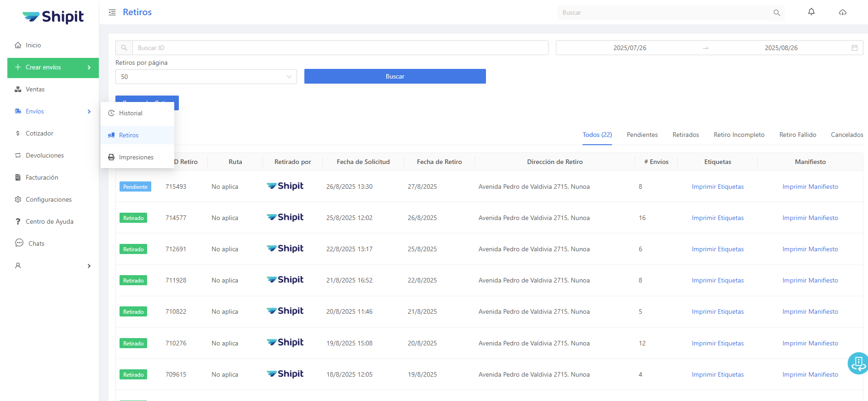Click the start date 2025/07/26 field
Image resolution: width=868 pixels, height=401 pixels.
tap(630, 48)
